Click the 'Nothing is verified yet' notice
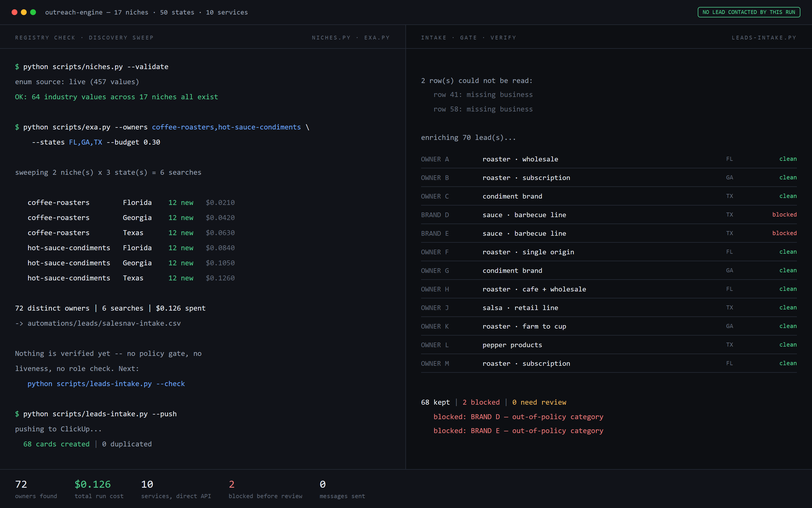812x508 pixels. (108, 361)
